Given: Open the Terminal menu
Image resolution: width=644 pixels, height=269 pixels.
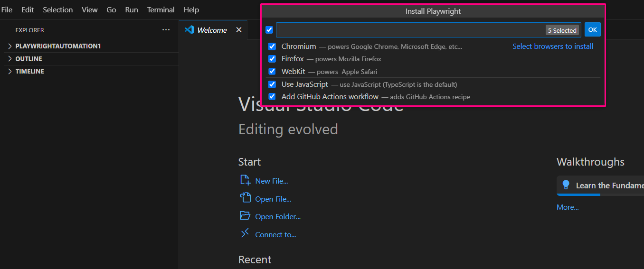Looking at the screenshot, I should point(161,9).
